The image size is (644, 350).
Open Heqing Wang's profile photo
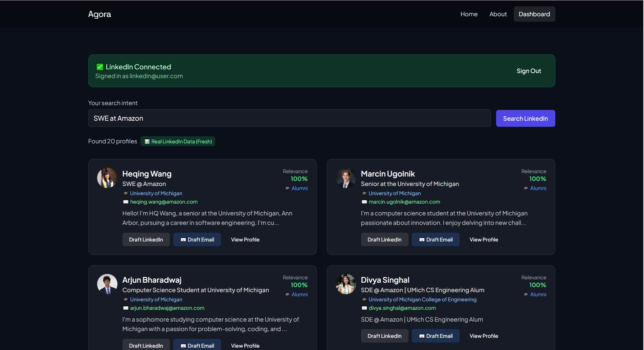pos(107,178)
